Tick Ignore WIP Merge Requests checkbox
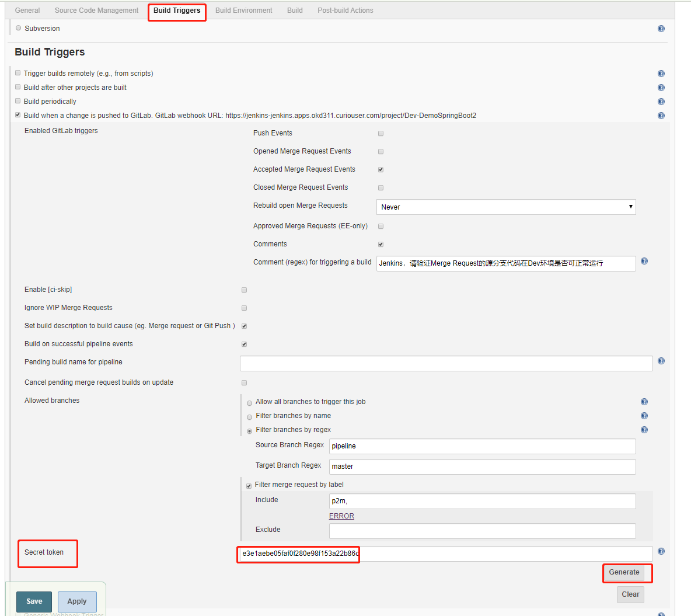Viewport: 691px width, 616px height. point(244,308)
